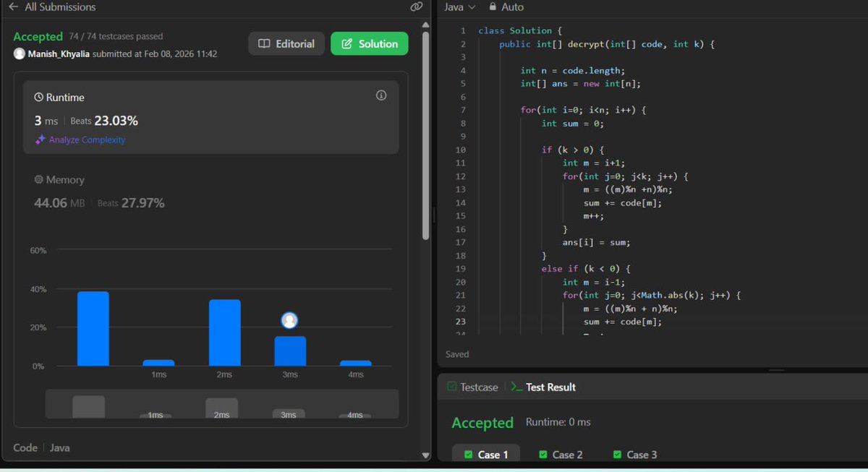Click the scroll down arrow of submissions panel
Image resolution: width=868 pixels, height=472 pixels.
(x=426, y=455)
